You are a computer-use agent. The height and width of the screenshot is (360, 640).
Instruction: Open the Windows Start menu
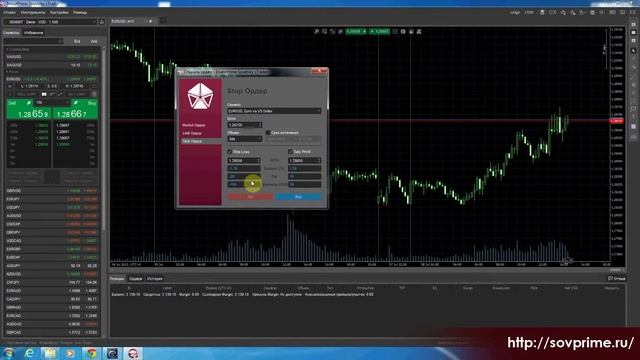point(9,353)
